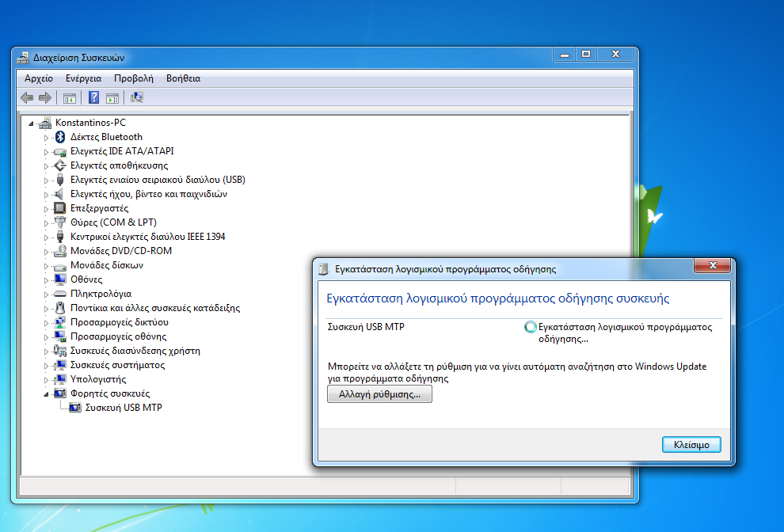Collapse the Φορητές συσκευές tree node
Image resolution: width=784 pixels, height=532 pixels.
(46, 394)
